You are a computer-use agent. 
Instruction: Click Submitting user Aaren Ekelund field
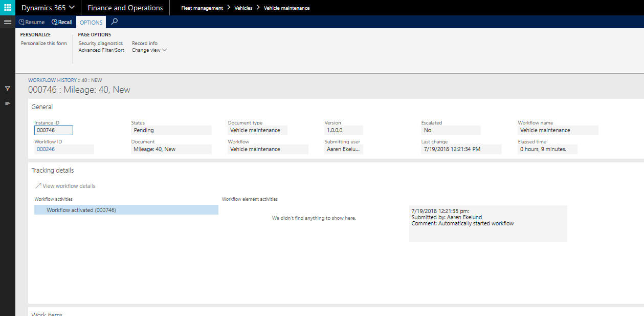(344, 149)
